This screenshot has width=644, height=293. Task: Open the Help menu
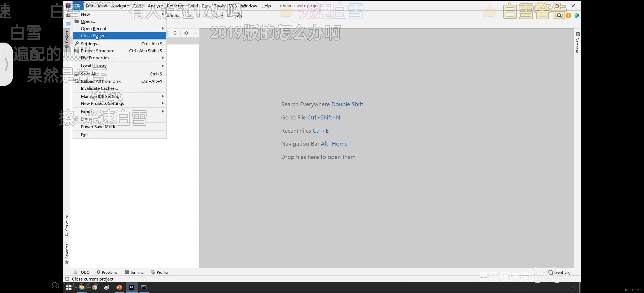pos(266,6)
